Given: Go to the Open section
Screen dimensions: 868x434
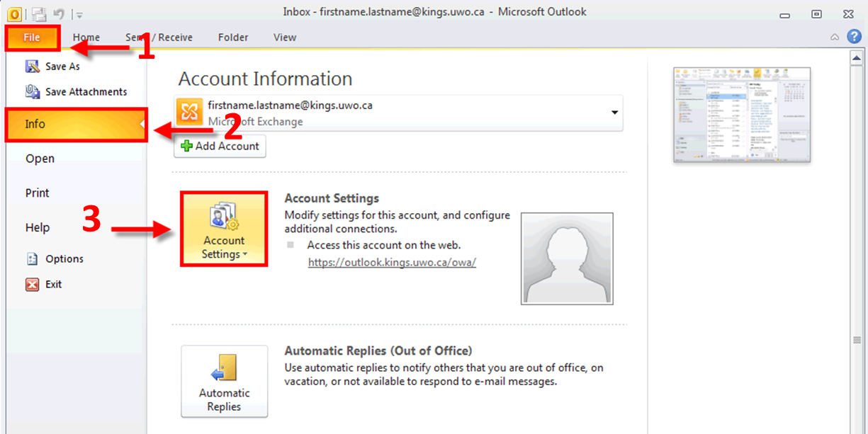Looking at the screenshot, I should pos(40,159).
